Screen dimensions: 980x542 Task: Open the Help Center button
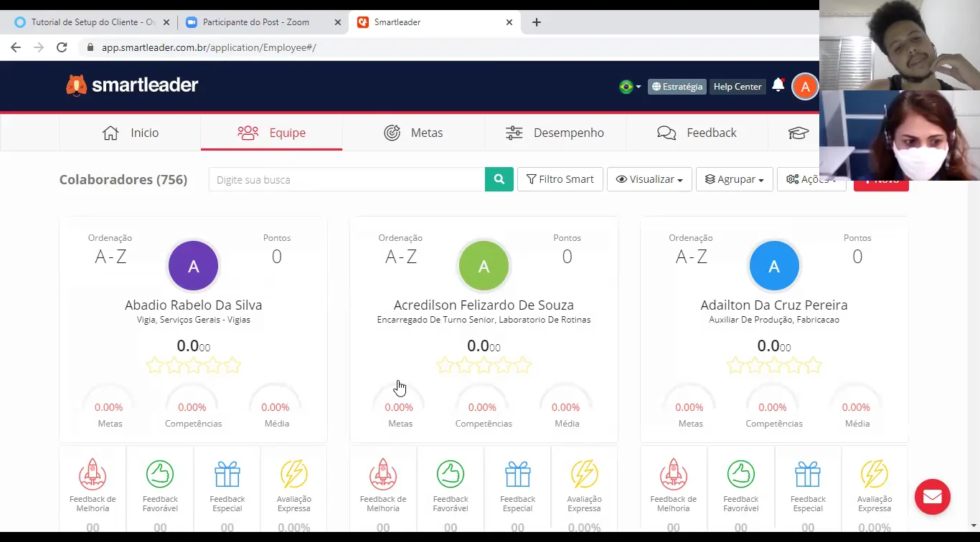tap(738, 87)
